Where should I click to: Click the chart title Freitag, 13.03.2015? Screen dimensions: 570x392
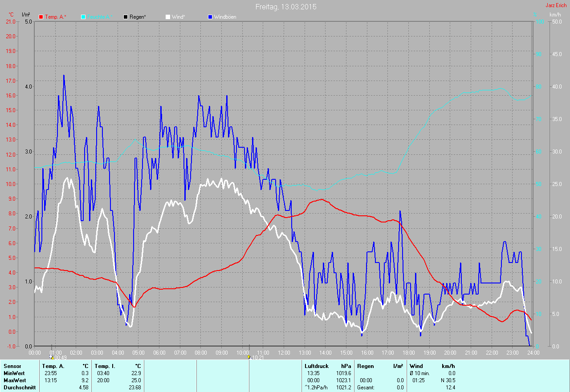[x=286, y=7]
